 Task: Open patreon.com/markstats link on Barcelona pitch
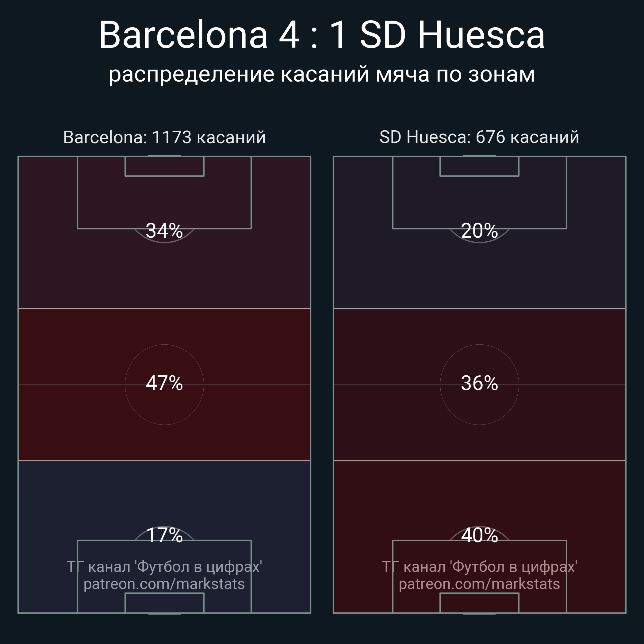(164, 584)
